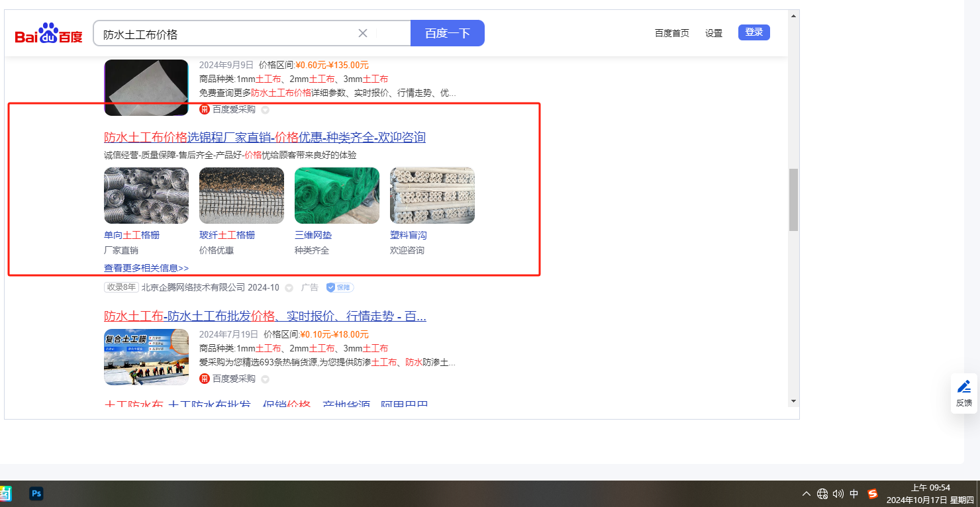This screenshot has width=980, height=507.
Task: Click the 三维网垫 link
Action: (x=313, y=235)
